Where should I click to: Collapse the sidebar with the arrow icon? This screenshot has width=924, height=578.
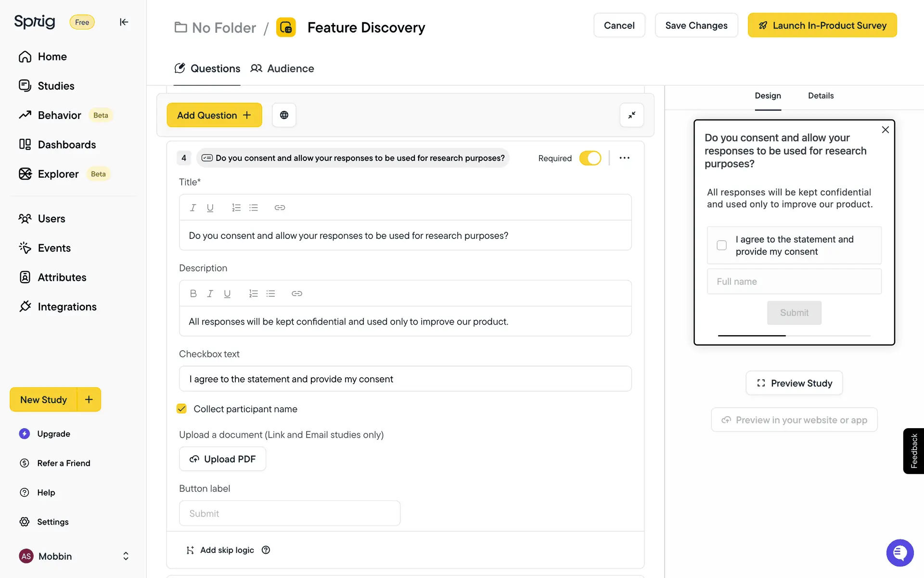[x=124, y=22]
